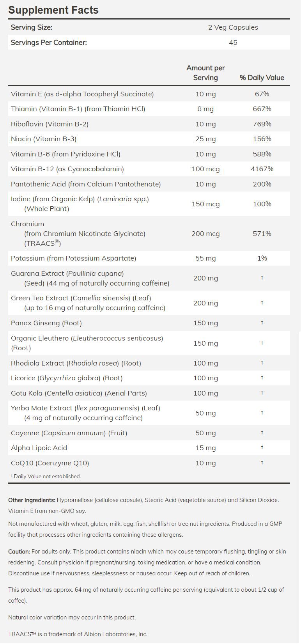Click the bold Other Ingredients label
This screenshot has width=301, height=644.
tap(32, 500)
